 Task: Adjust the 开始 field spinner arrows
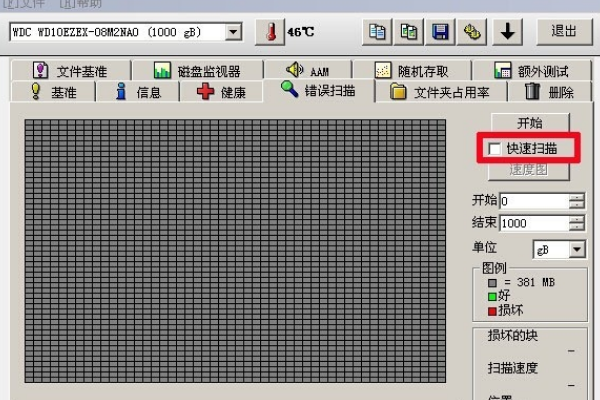tap(577, 201)
